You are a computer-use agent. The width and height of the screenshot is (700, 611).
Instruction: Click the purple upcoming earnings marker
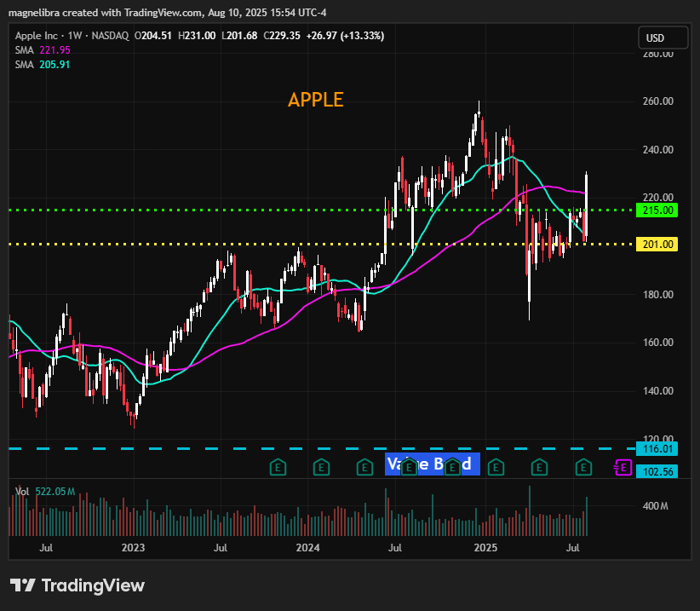pos(623,468)
